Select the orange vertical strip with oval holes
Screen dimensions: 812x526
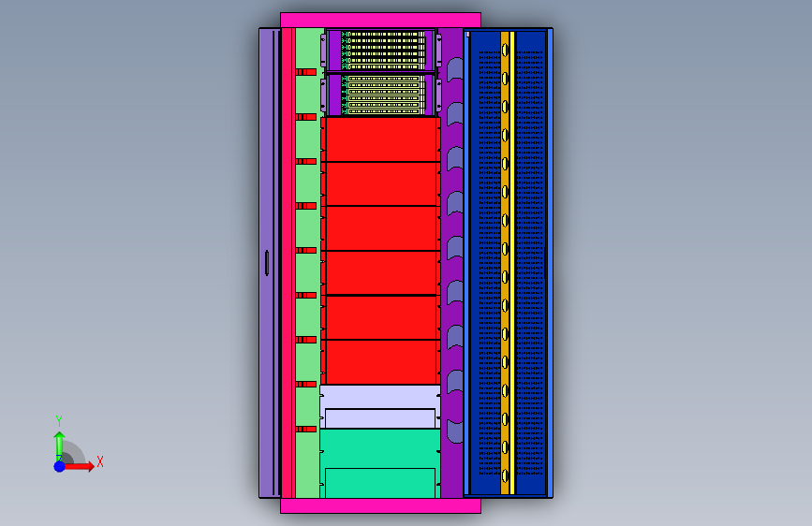click(505, 263)
